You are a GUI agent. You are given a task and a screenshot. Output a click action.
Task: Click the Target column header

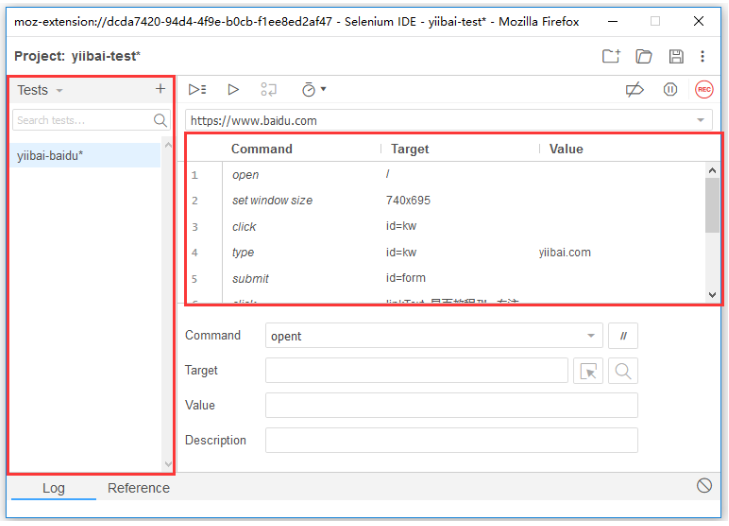(410, 149)
